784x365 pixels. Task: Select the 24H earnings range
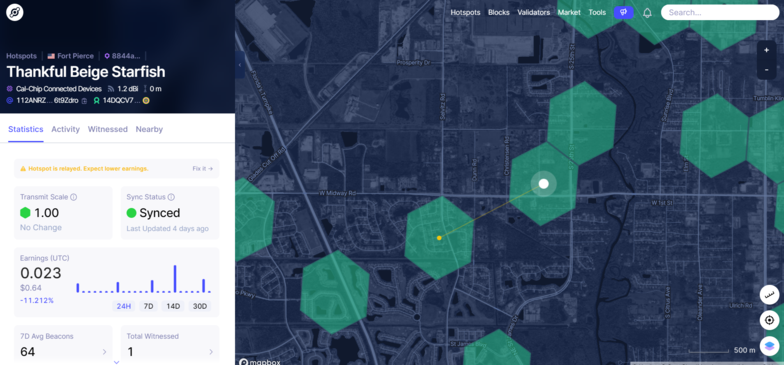(124, 306)
